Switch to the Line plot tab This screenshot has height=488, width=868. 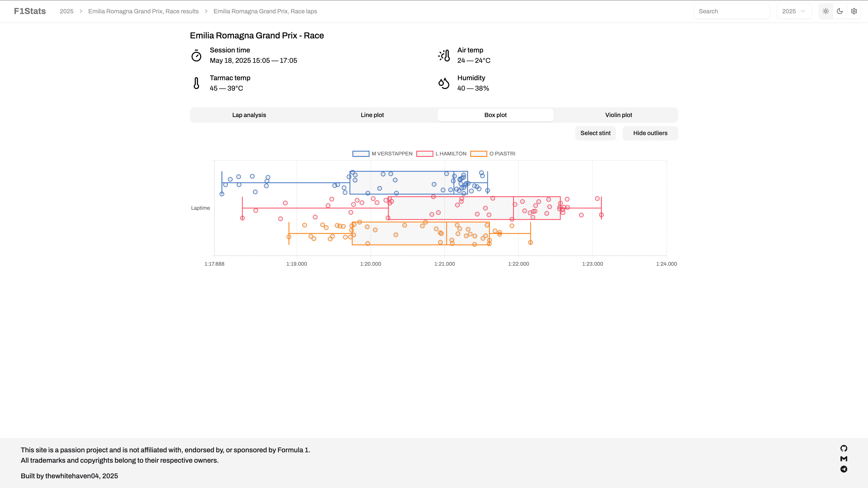tap(372, 115)
